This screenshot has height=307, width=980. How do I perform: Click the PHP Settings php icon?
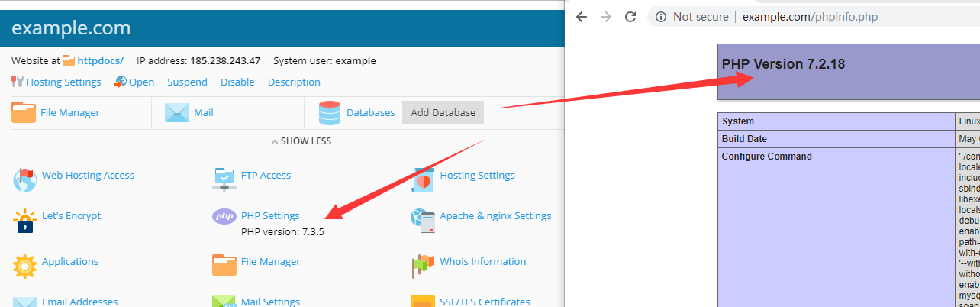point(224,217)
